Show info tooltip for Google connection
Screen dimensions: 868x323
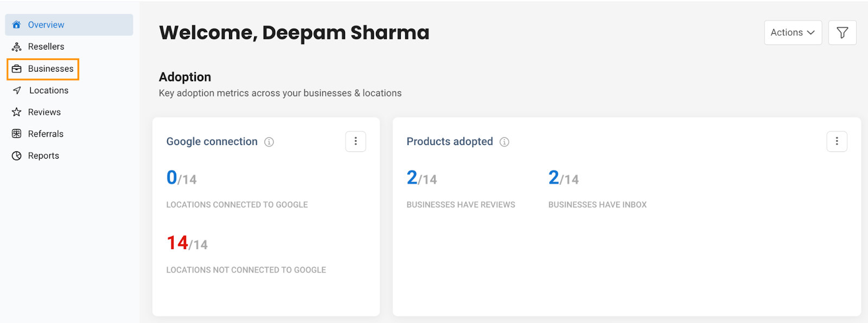[x=269, y=142]
